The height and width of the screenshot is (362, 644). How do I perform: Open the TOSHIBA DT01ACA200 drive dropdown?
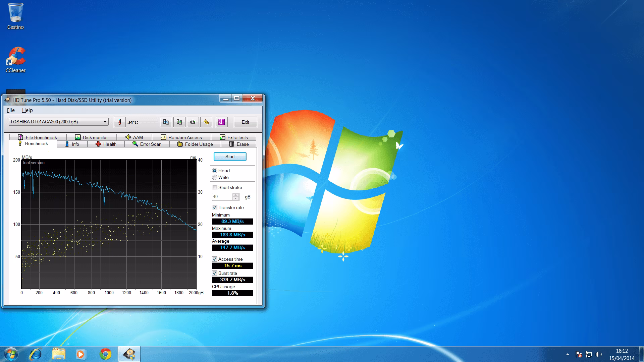(59, 122)
